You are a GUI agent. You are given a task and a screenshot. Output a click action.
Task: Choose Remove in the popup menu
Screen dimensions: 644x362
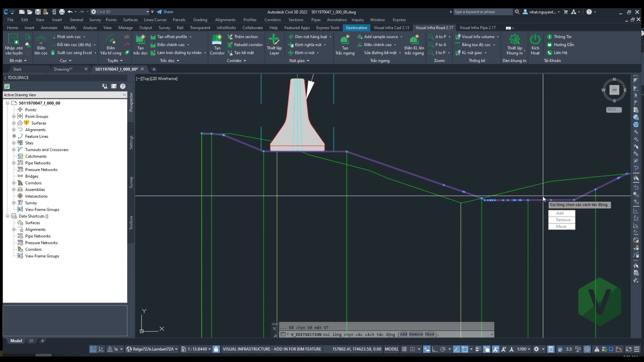561,220
